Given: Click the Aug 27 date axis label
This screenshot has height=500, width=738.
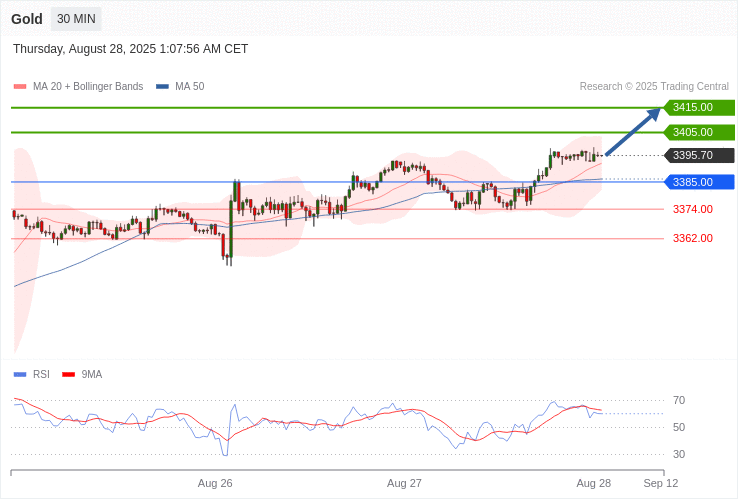Looking at the screenshot, I should (x=404, y=483).
